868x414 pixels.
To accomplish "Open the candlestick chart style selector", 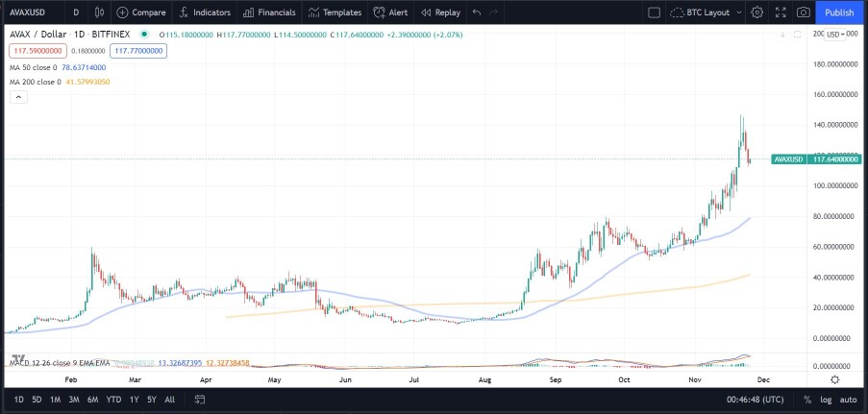I will 100,12.
